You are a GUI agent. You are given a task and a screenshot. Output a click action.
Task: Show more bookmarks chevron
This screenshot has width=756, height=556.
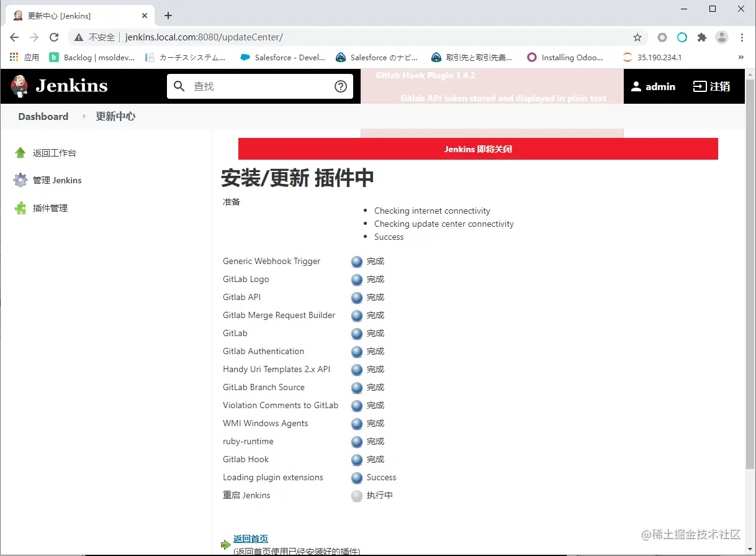click(x=740, y=57)
